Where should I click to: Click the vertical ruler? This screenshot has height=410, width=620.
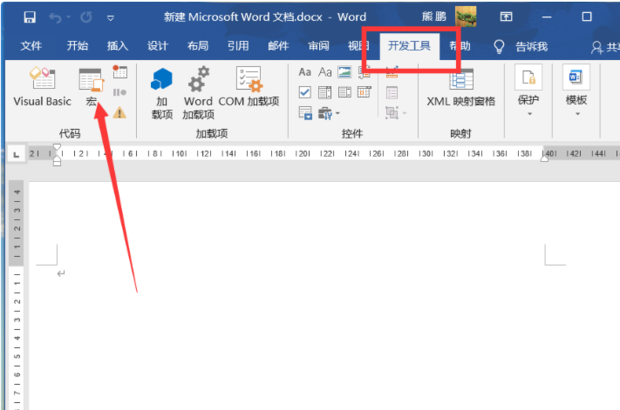(17, 295)
